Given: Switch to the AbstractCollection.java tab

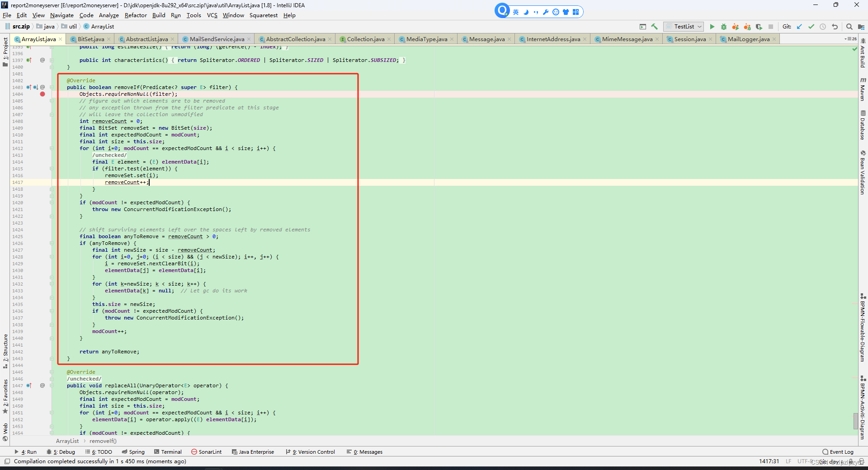Looking at the screenshot, I should pyautogui.click(x=295, y=39).
